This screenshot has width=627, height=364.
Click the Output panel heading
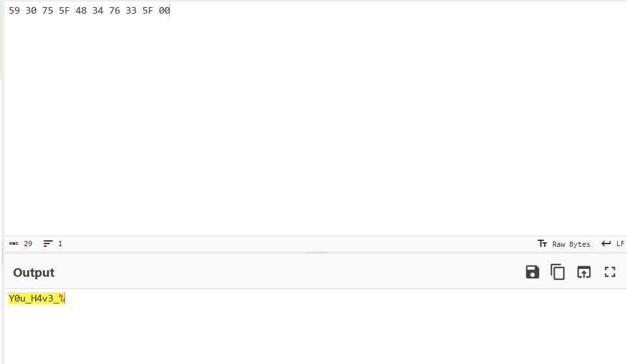(x=34, y=272)
